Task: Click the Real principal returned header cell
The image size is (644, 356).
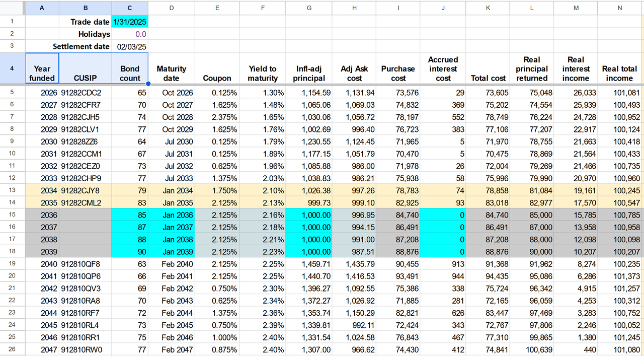Action: pyautogui.click(x=532, y=68)
